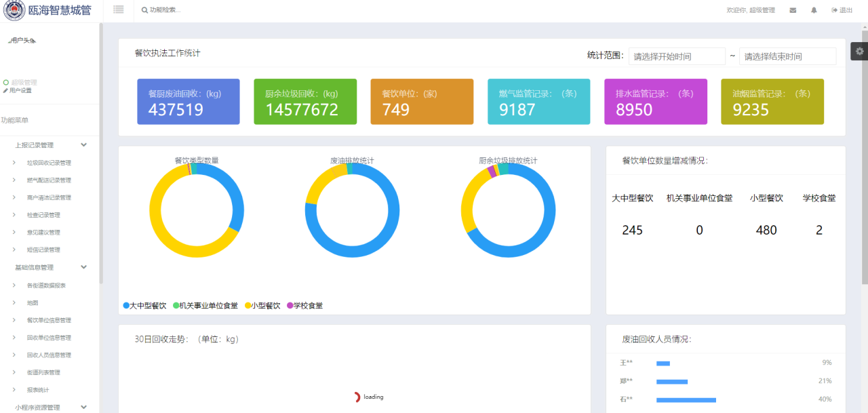Click the 功能菜单 sidebar heading
Screen dimensions: 868x413
coord(15,120)
